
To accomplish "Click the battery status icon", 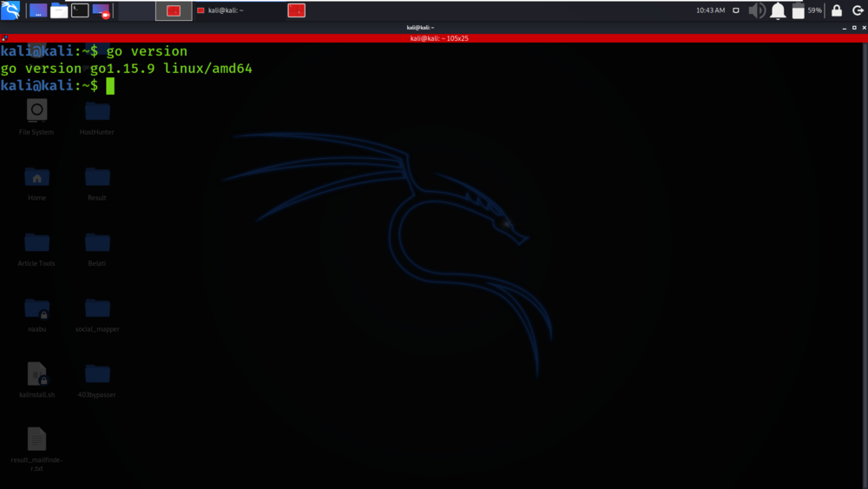I will pos(798,10).
